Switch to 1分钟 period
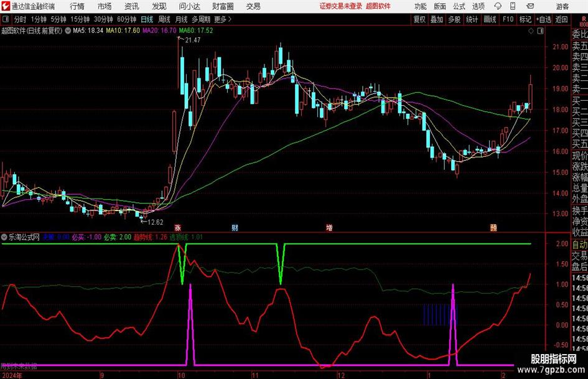Screen dimensions: 588x379 [x=39, y=19]
